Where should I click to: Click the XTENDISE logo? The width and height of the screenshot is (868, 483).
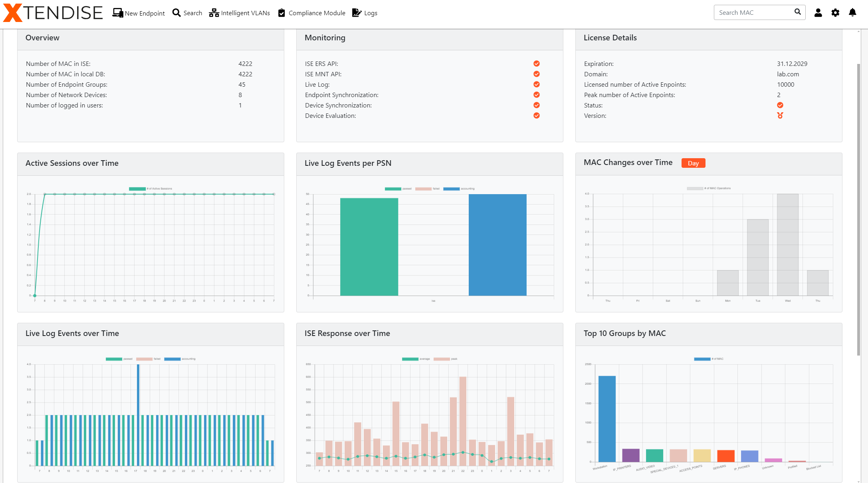click(x=53, y=13)
